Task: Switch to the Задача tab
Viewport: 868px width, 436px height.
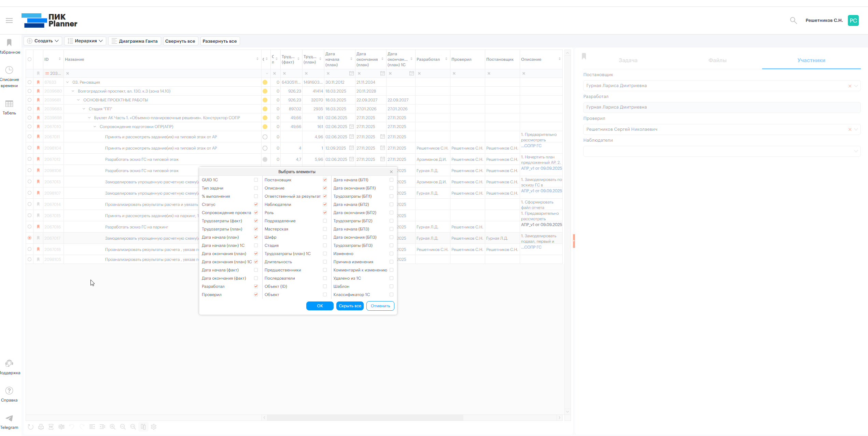Action: [x=628, y=60]
